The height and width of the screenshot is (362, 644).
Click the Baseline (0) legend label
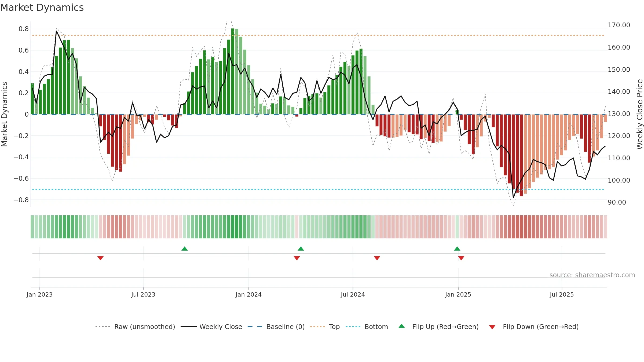coord(286,327)
